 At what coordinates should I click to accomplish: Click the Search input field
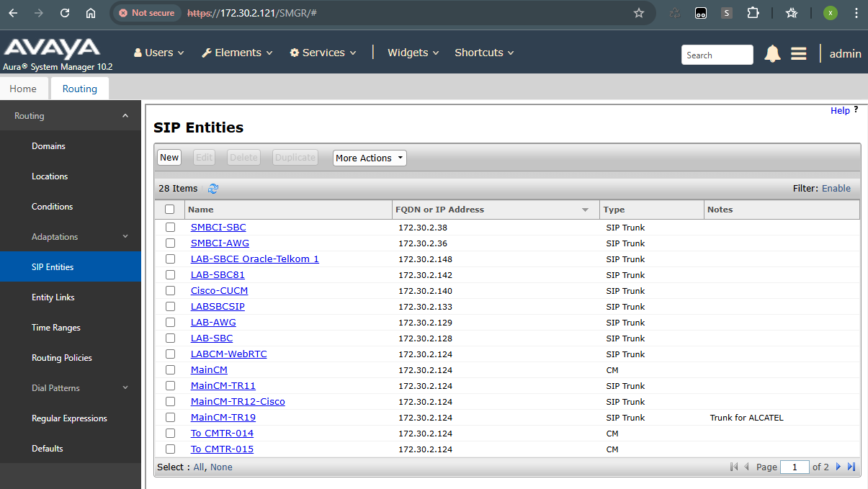pos(717,55)
